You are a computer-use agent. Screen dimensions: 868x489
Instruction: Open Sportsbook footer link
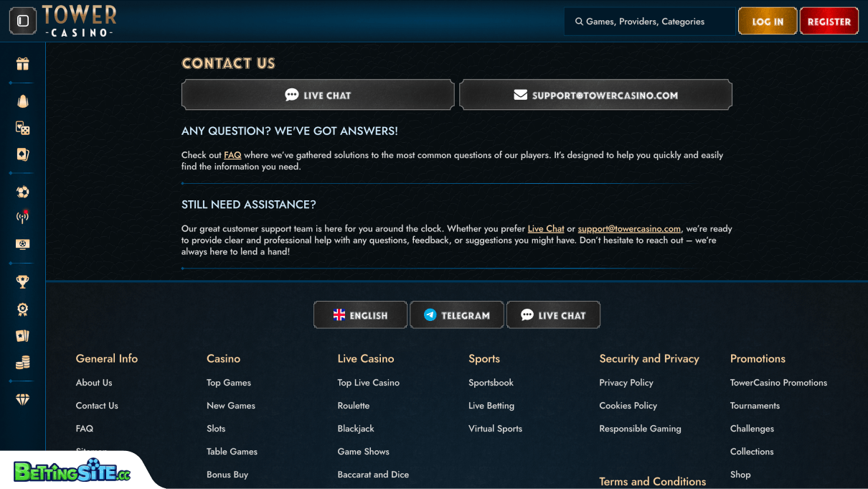[x=491, y=383]
